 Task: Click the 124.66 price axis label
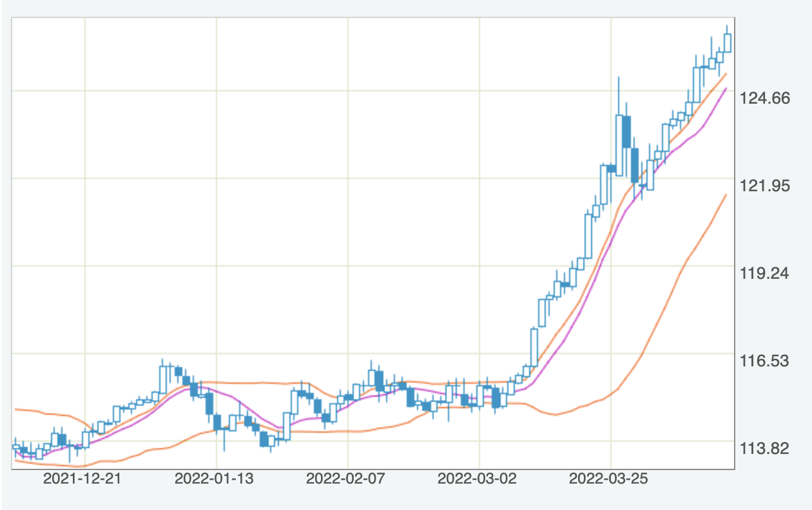coord(766,99)
